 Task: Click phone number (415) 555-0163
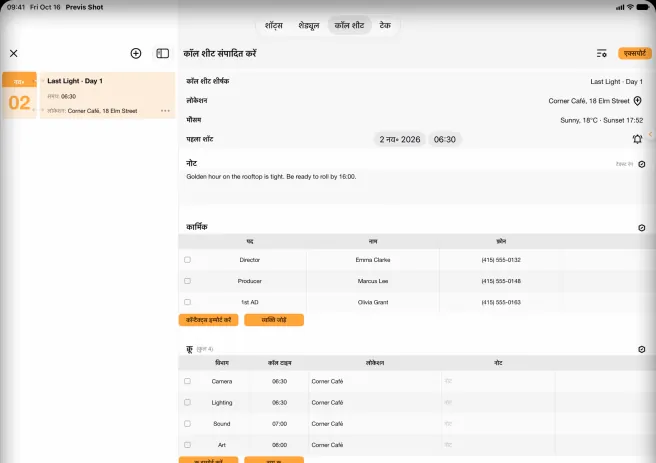[x=501, y=302]
